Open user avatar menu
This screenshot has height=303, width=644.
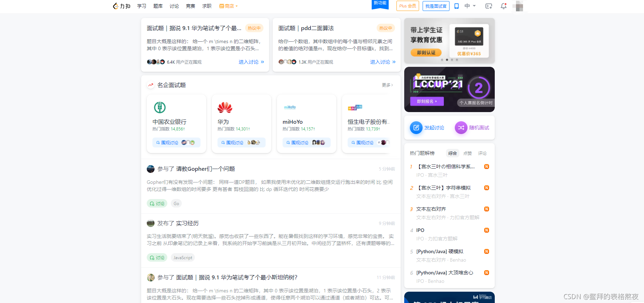pyautogui.click(x=519, y=6)
